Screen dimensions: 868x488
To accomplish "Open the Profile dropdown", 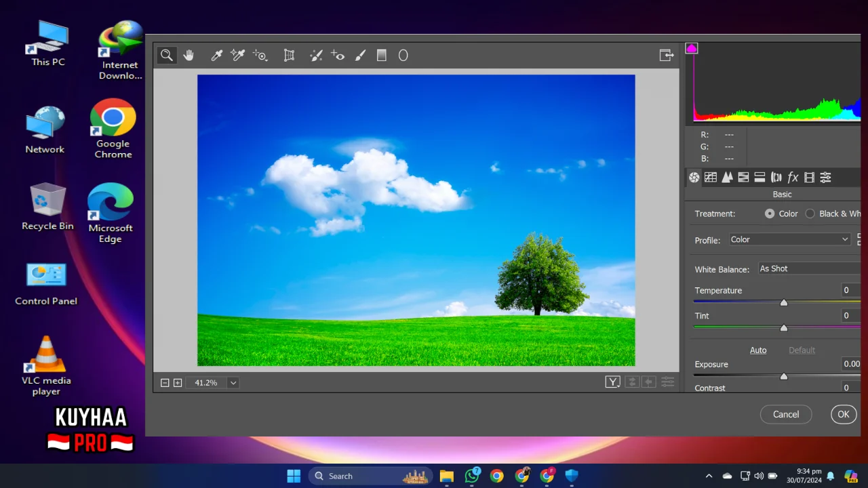I will click(789, 239).
